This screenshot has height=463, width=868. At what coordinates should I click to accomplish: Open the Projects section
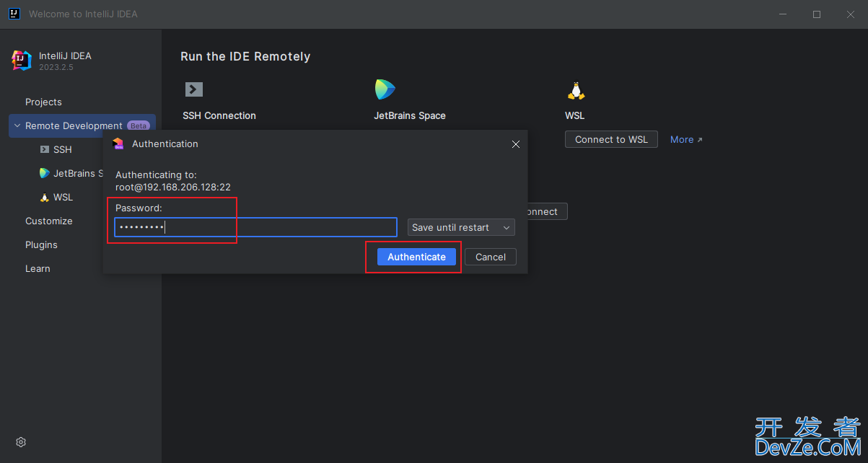43,102
